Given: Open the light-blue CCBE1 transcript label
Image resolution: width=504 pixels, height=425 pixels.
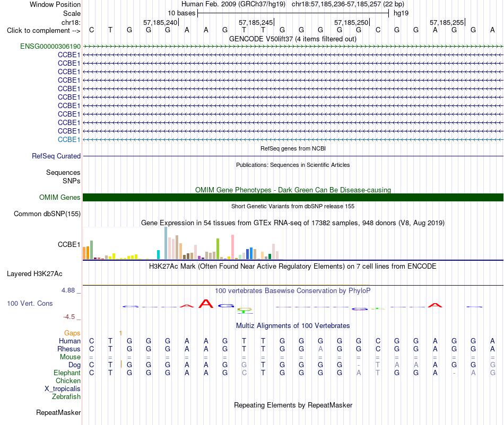Looking at the screenshot, I should pyautogui.click(x=69, y=139).
